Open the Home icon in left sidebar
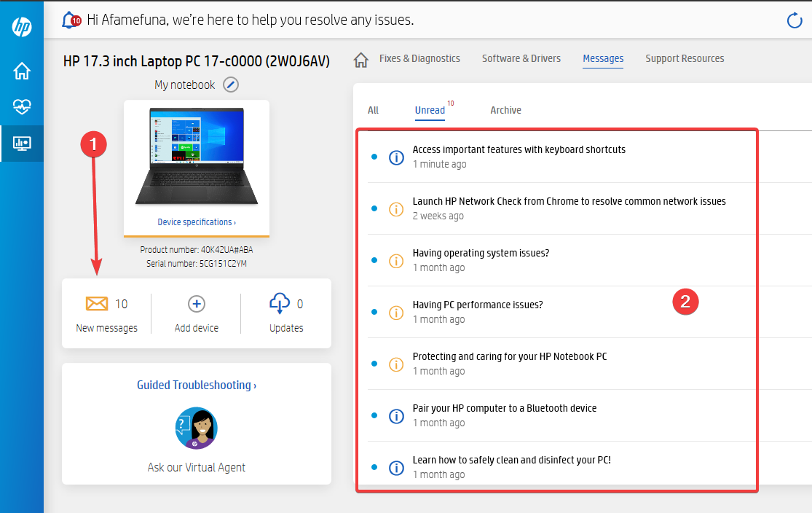This screenshot has height=513, width=812. point(22,71)
